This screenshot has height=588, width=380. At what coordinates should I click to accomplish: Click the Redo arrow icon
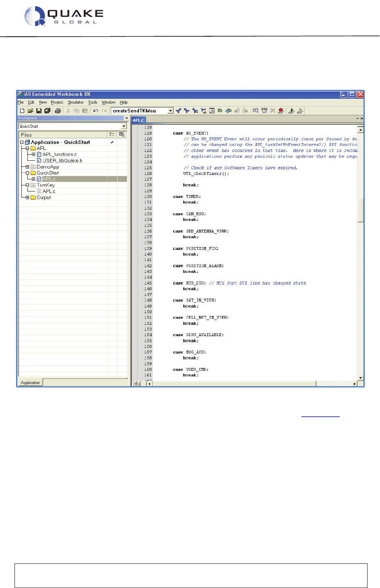(x=104, y=110)
